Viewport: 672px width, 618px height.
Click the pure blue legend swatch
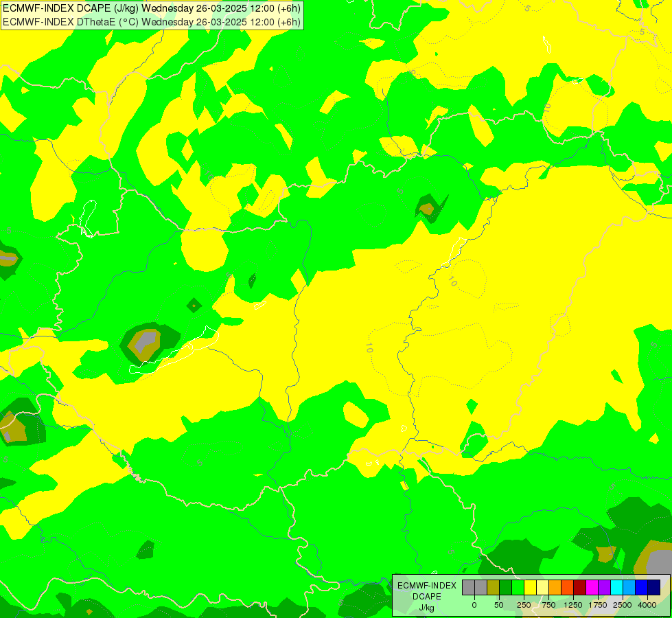click(x=642, y=587)
